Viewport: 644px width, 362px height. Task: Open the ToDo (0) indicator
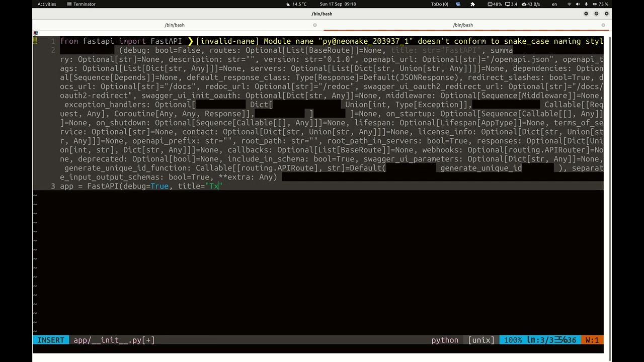pos(439,4)
